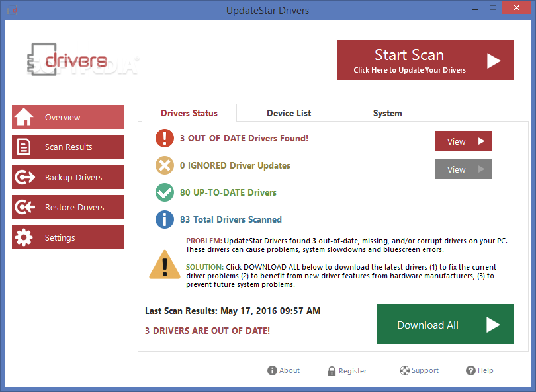The image size is (536, 392).
Task: Open Settings in the sidebar
Action: pyautogui.click(x=67, y=237)
